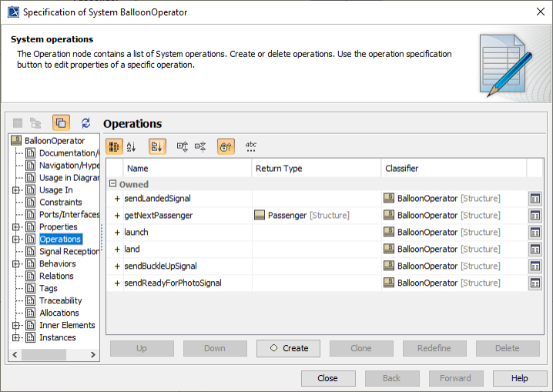Click the Clone button
The image size is (553, 392).
[x=361, y=348]
